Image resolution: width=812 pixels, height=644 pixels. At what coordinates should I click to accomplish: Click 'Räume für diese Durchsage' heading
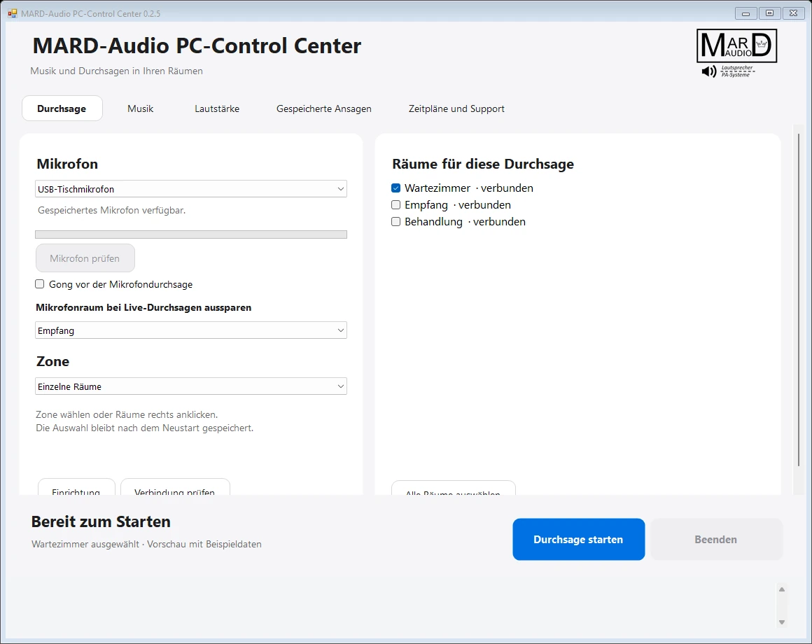483,164
